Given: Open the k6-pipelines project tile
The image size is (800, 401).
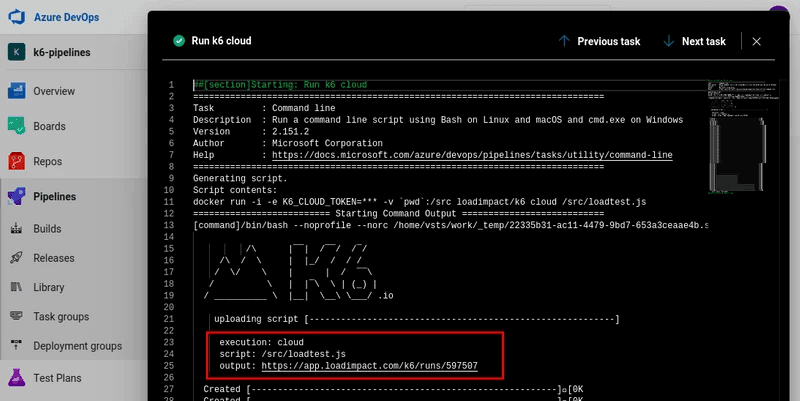Looking at the screenshot, I should tap(17, 52).
